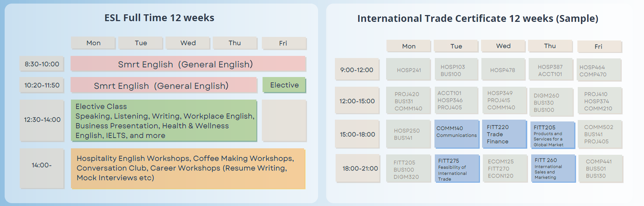Image resolution: width=644 pixels, height=206 pixels.
Task: Select the top Smrt English General English bar
Action: pos(188,64)
